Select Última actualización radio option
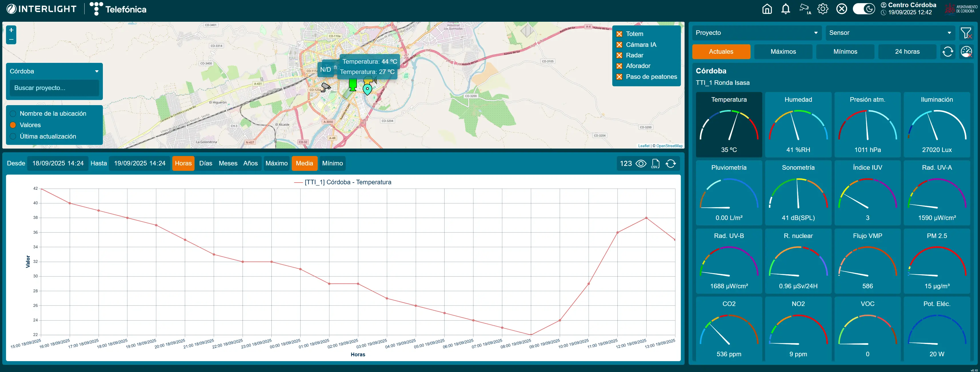The image size is (980, 372). click(13, 137)
